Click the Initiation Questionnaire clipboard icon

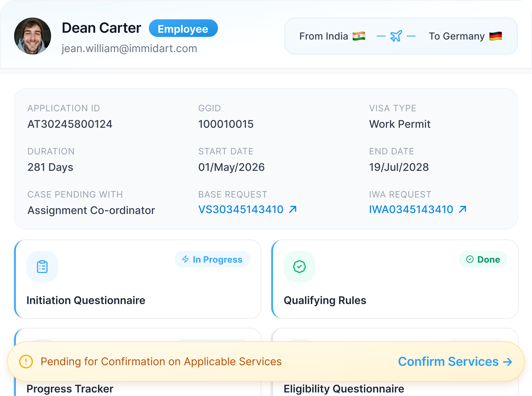click(x=42, y=267)
